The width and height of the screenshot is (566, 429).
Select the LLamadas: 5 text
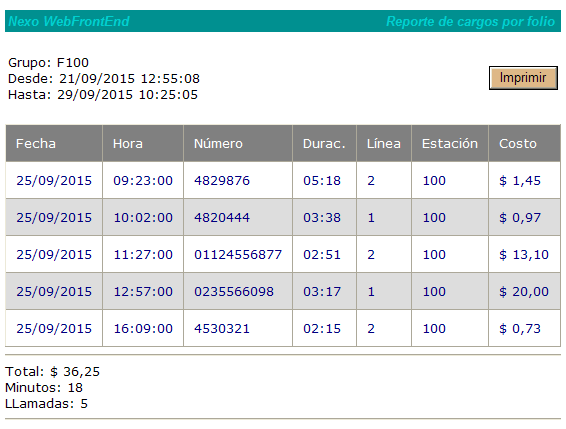click(x=47, y=403)
